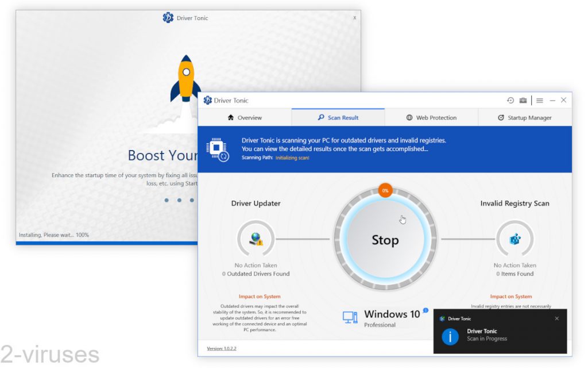Select the Scan Result tab

339,117
